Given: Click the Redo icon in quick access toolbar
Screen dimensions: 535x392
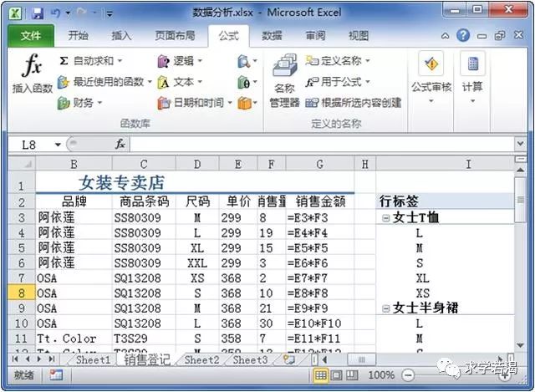Looking at the screenshot, I should click(x=82, y=13).
